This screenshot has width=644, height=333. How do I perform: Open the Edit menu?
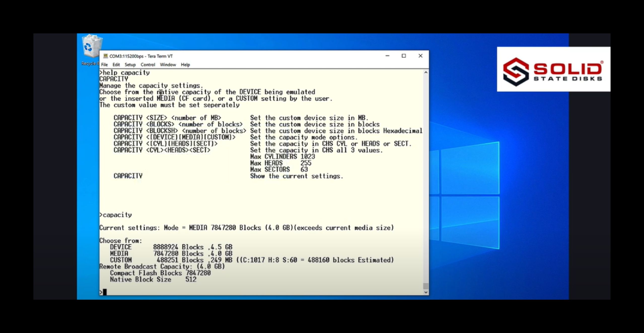point(117,65)
